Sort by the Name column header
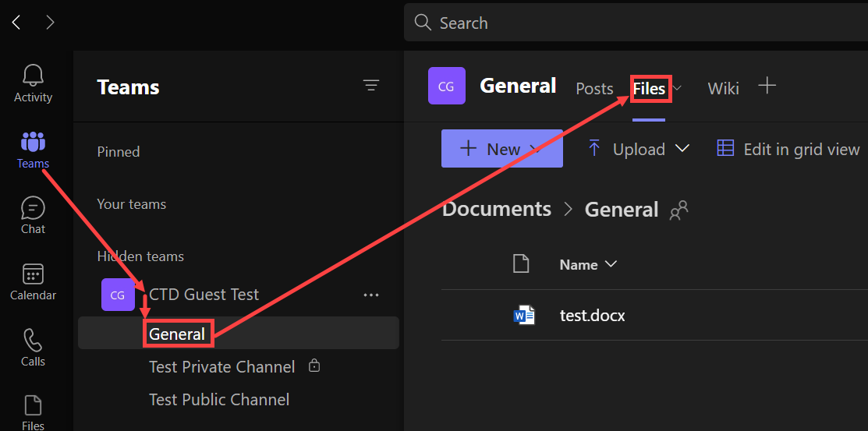This screenshot has height=431, width=868. coord(588,264)
